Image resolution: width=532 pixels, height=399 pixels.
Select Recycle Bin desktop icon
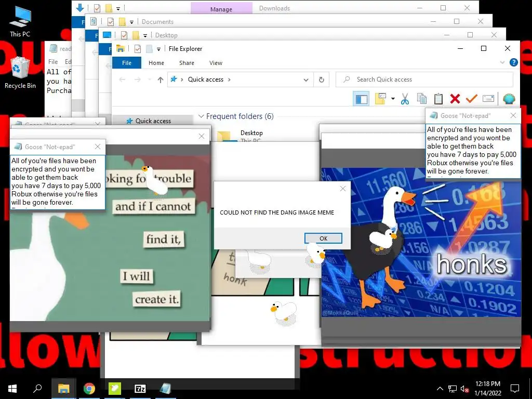(20, 73)
